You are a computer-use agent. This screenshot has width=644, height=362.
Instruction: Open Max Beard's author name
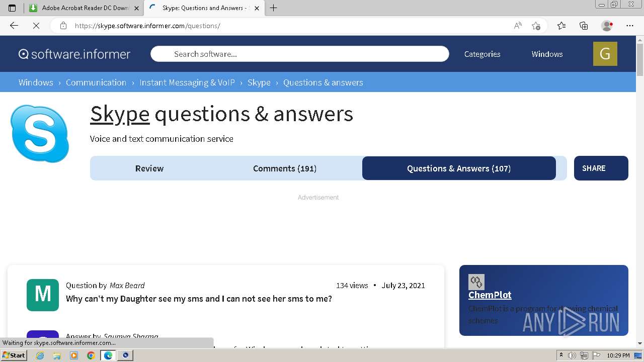point(127,285)
